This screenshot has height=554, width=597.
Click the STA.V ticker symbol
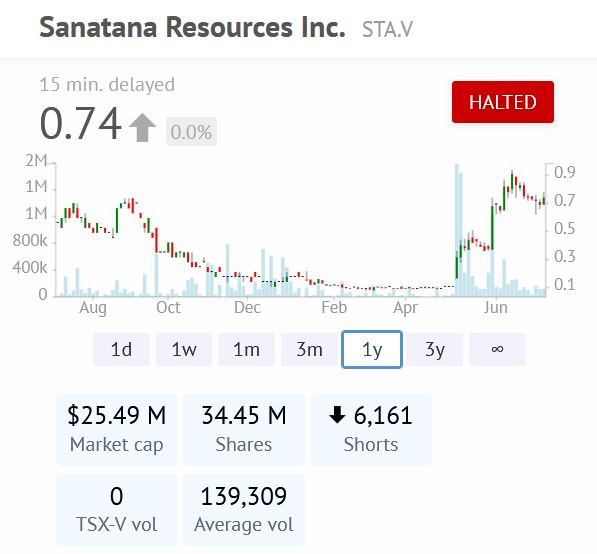point(387,29)
